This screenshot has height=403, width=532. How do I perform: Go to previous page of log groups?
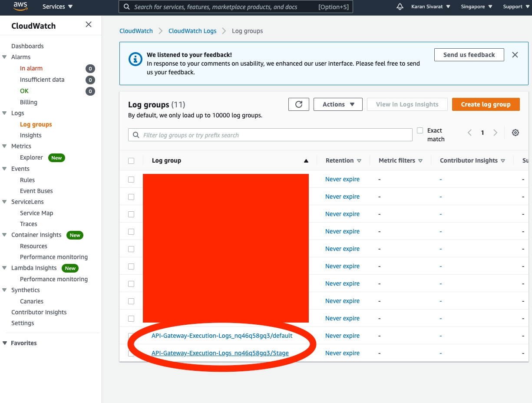coord(469,133)
